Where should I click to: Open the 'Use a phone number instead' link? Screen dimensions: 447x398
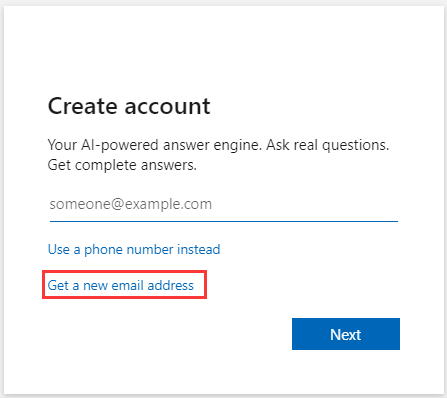[134, 250]
